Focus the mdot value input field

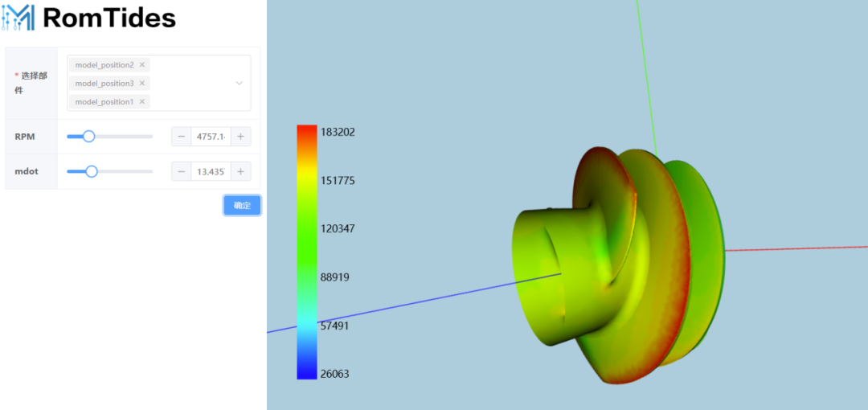click(x=211, y=171)
